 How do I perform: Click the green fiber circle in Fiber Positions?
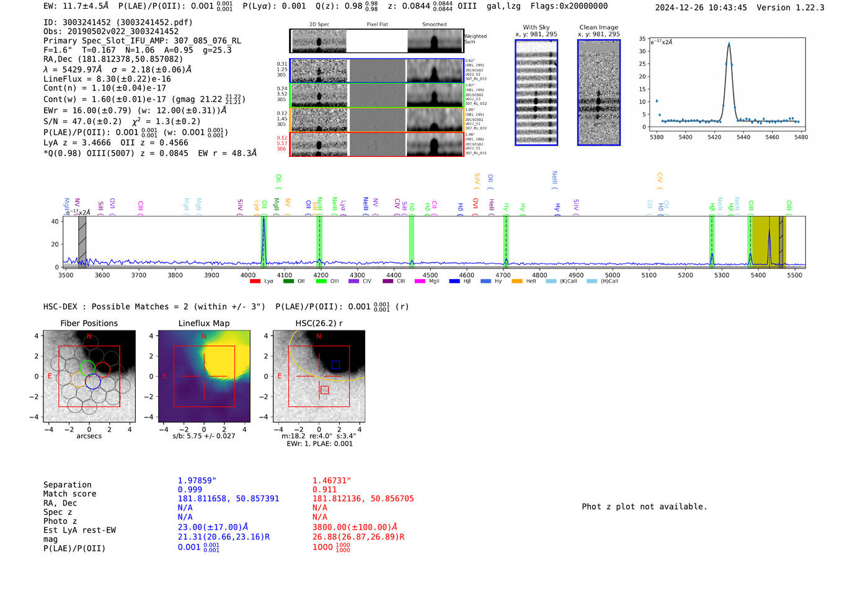point(87,368)
